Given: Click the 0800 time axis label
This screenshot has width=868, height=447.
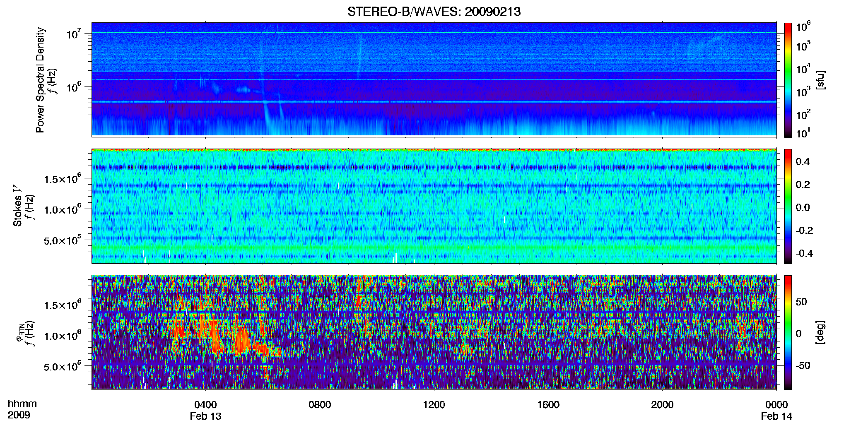Looking at the screenshot, I should (x=320, y=405).
